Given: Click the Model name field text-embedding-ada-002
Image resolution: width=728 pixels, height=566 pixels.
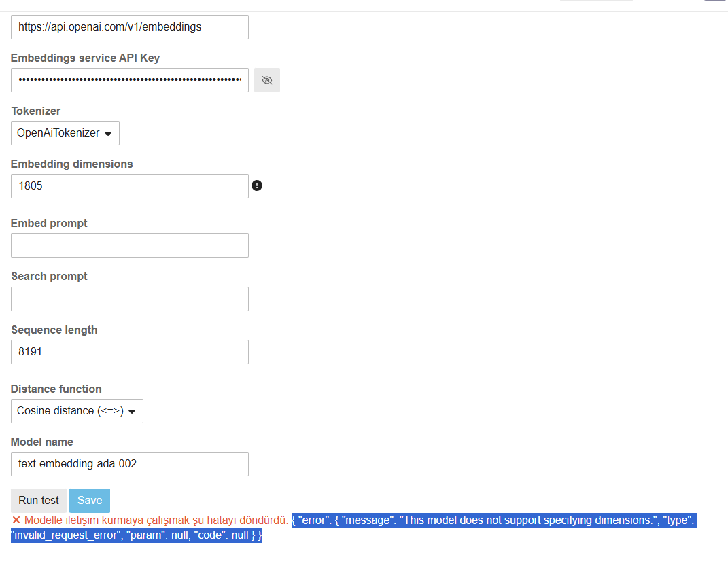Looking at the screenshot, I should [x=130, y=464].
